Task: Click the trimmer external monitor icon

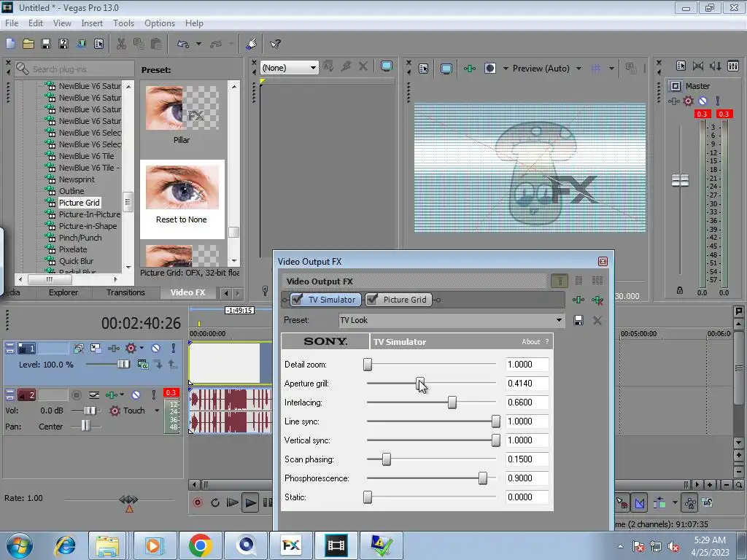Action: pyautogui.click(x=387, y=66)
